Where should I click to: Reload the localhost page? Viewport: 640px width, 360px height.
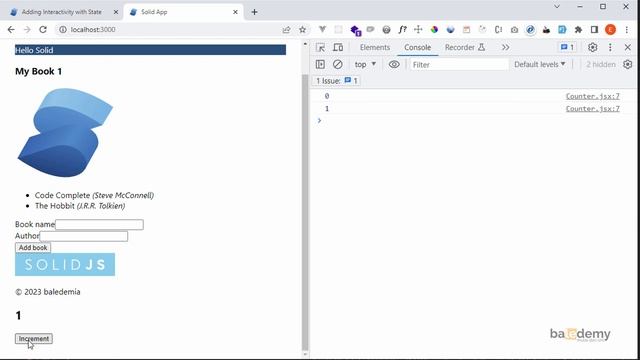[43, 29]
